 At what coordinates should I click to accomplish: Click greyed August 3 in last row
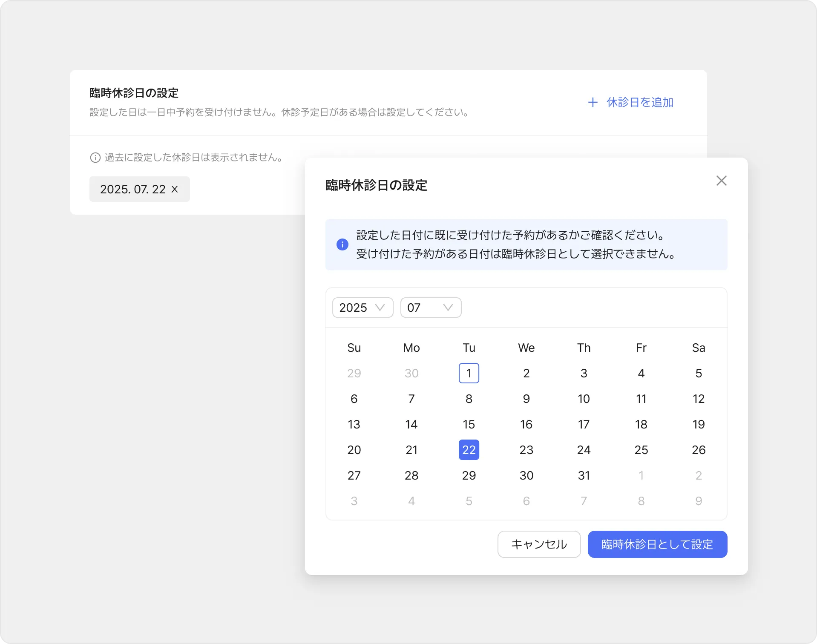354,501
